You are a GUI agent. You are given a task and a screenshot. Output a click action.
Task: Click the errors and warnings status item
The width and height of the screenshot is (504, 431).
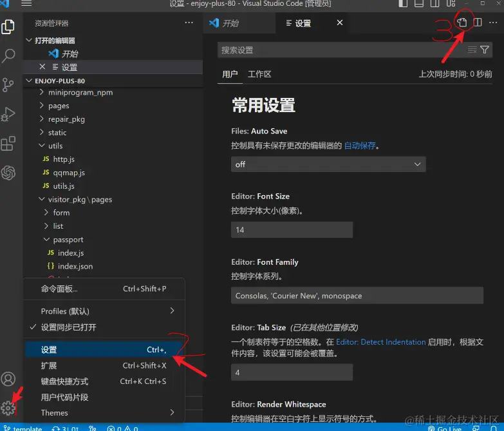[123, 428]
